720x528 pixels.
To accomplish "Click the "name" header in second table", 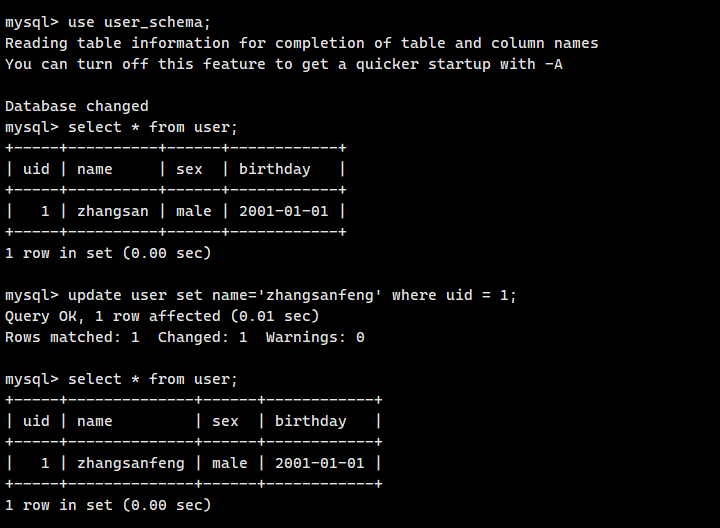I will coord(95,421).
